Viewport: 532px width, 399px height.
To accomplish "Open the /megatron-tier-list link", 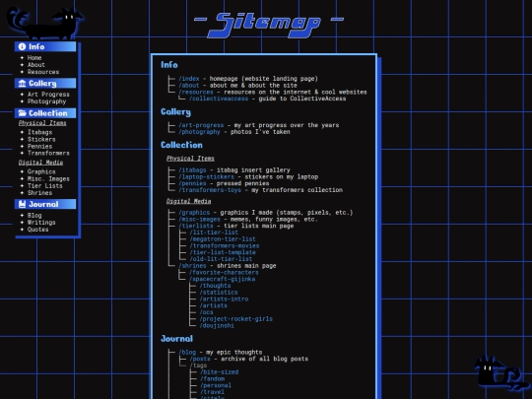I will pos(223,239).
